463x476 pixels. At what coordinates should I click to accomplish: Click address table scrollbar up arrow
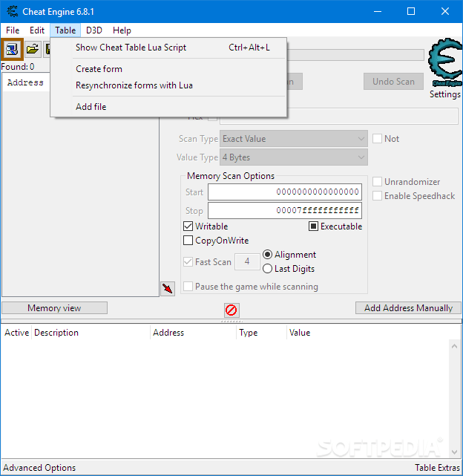pos(455,346)
